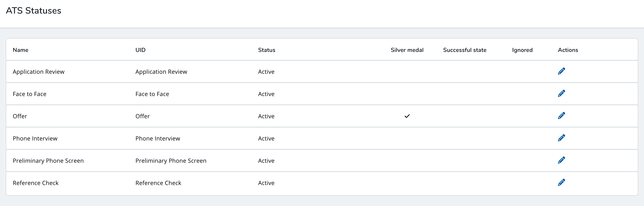
Task: Click the Preliminary Phone Screen name text
Action: [x=48, y=161]
